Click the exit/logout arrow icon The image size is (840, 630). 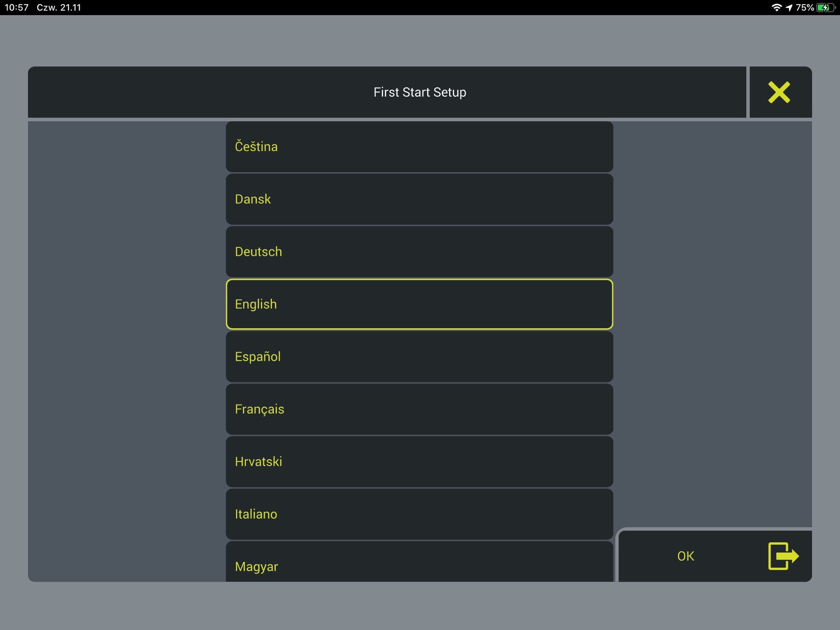pos(784,555)
